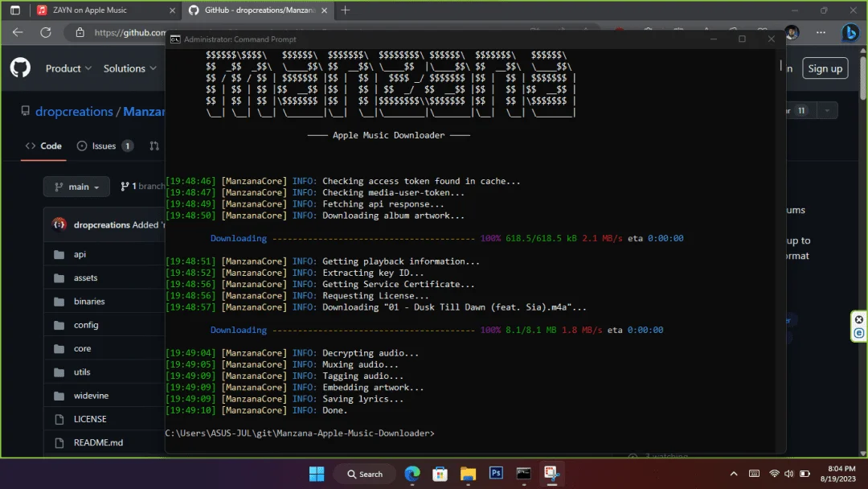The height and width of the screenshot is (489, 868).
Task: Open the Windows Start menu
Action: (317, 474)
